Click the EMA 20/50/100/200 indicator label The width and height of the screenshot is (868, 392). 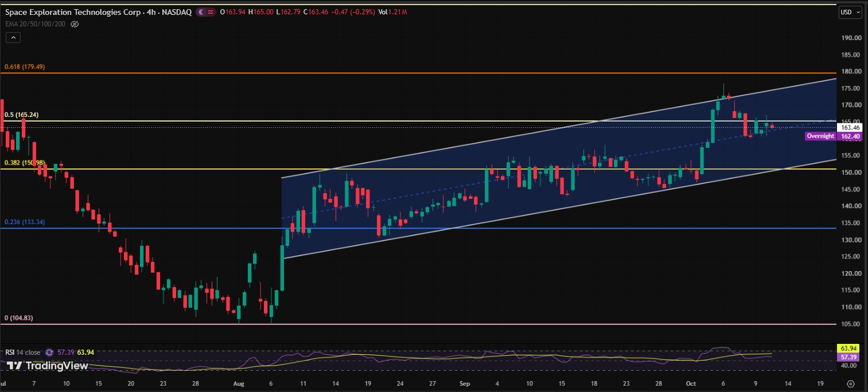point(36,24)
